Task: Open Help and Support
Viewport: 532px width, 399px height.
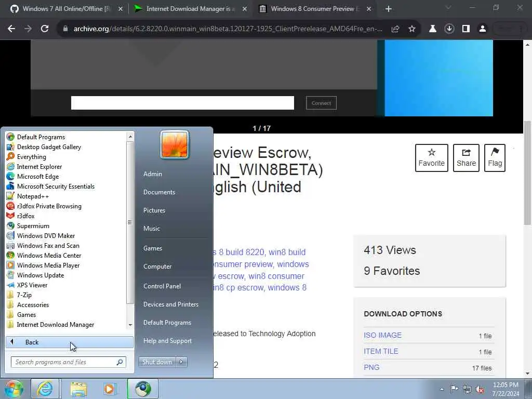Action: 167,341
